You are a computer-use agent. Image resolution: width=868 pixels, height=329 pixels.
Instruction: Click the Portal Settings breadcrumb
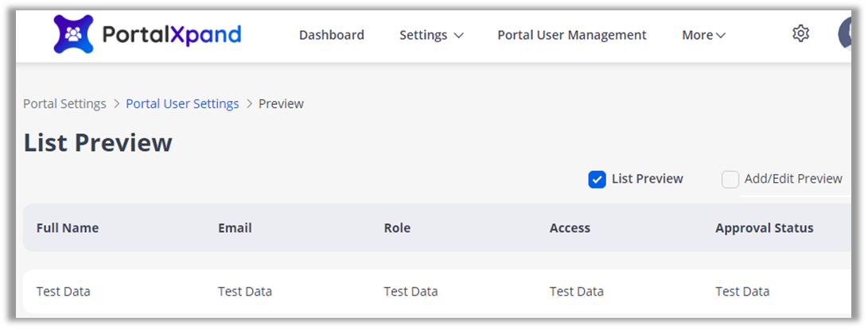point(64,104)
